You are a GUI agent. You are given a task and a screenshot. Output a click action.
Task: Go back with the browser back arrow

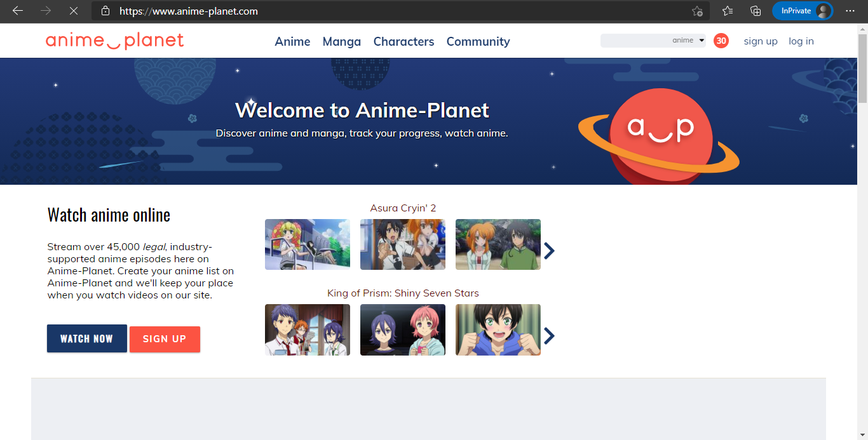click(18, 11)
